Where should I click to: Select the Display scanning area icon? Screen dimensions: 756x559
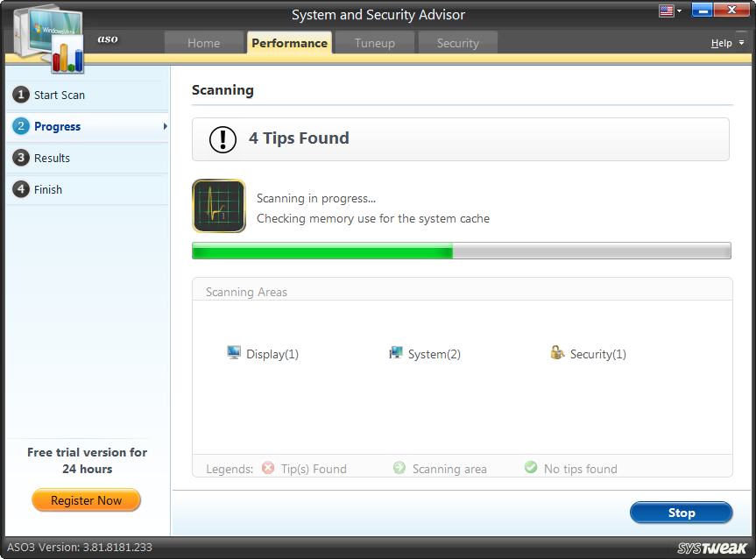[x=234, y=352]
